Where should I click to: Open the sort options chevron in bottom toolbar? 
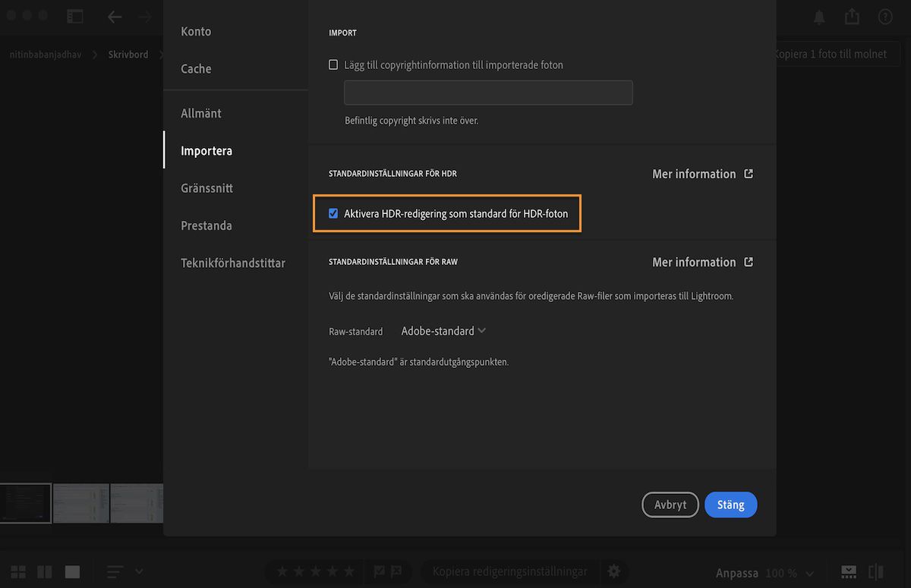(138, 571)
